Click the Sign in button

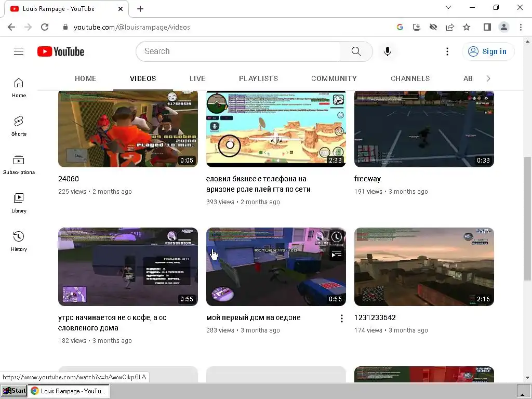(488, 51)
